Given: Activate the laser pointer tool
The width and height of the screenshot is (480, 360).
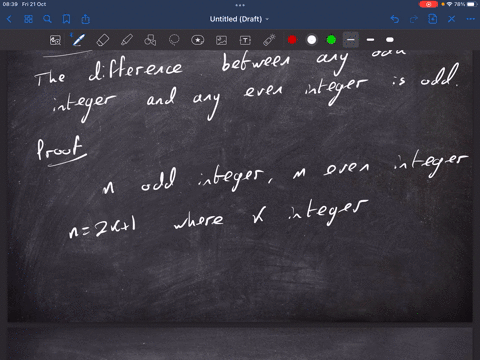Looking at the screenshot, I should (x=269, y=40).
